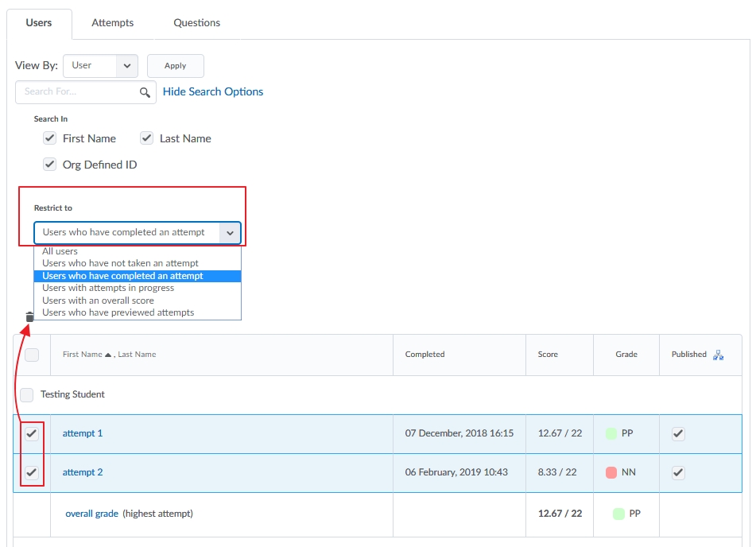
Task: Click the 06 February, 2019 10:43 date
Action: (456, 472)
